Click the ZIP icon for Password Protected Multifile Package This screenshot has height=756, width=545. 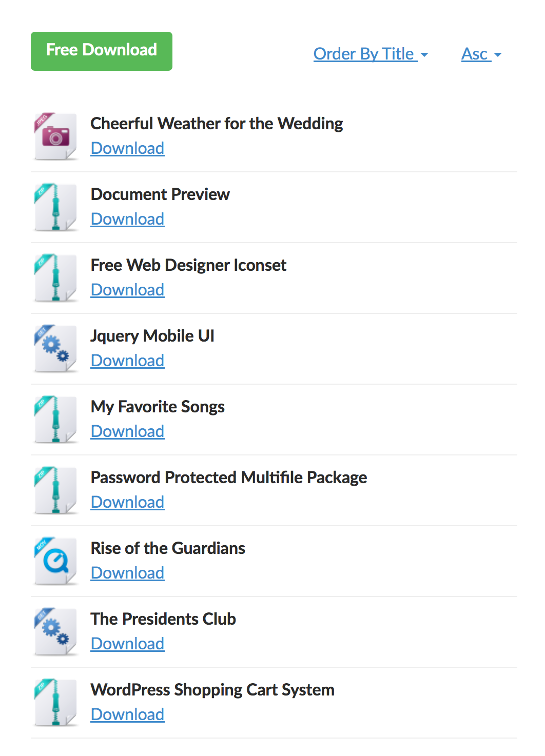point(56,490)
